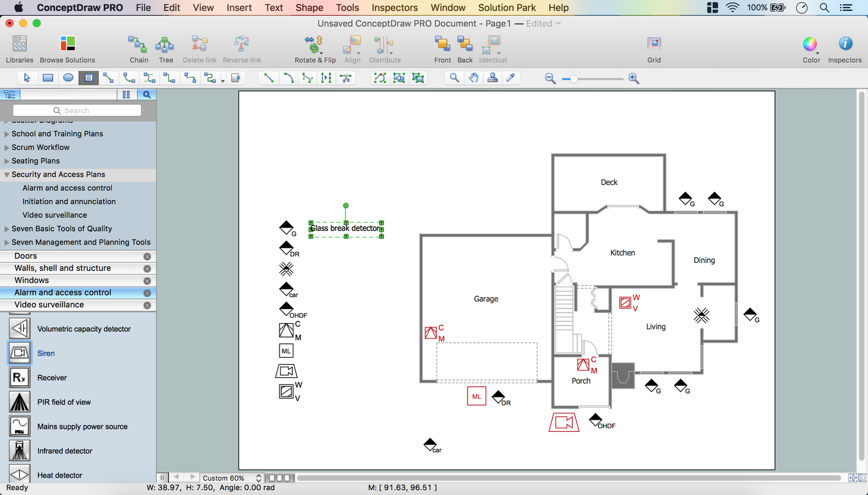This screenshot has width=868, height=495.
Task: Open the Solution Park menu
Action: click(x=507, y=8)
